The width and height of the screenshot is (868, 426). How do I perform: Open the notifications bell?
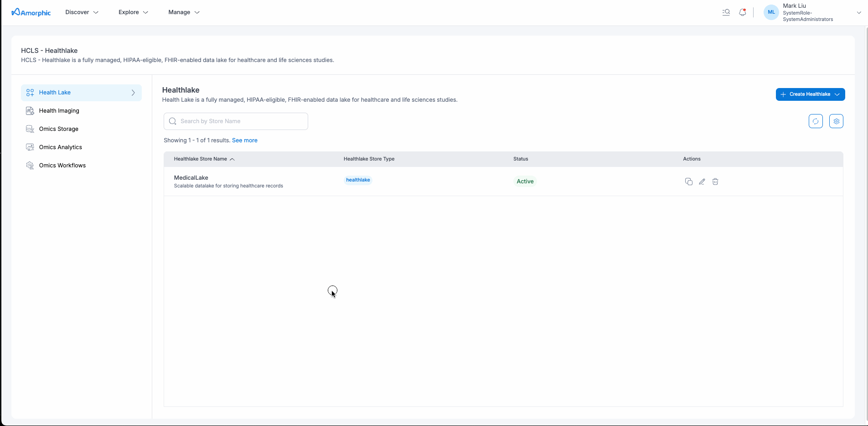[743, 12]
